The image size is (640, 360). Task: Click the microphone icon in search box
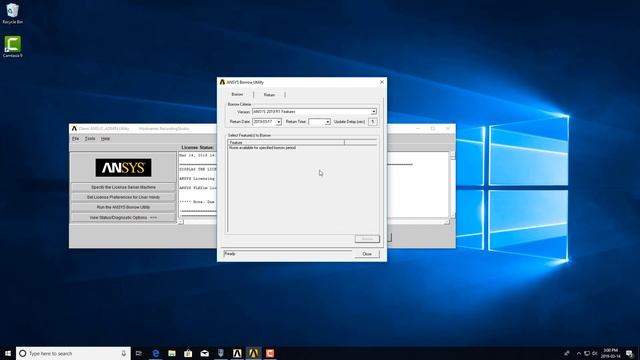pos(124,353)
